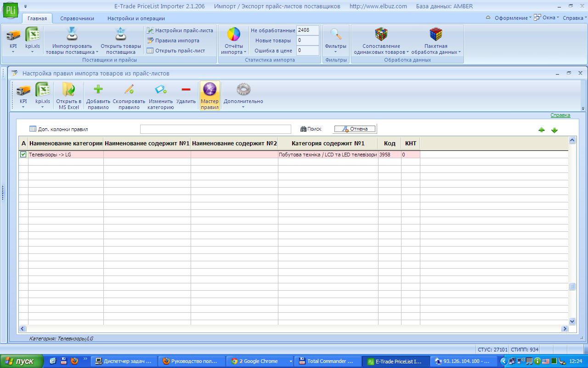Image resolution: width=588 pixels, height=368 pixels.
Task: Select the 3958 code cell
Action: [390, 155]
